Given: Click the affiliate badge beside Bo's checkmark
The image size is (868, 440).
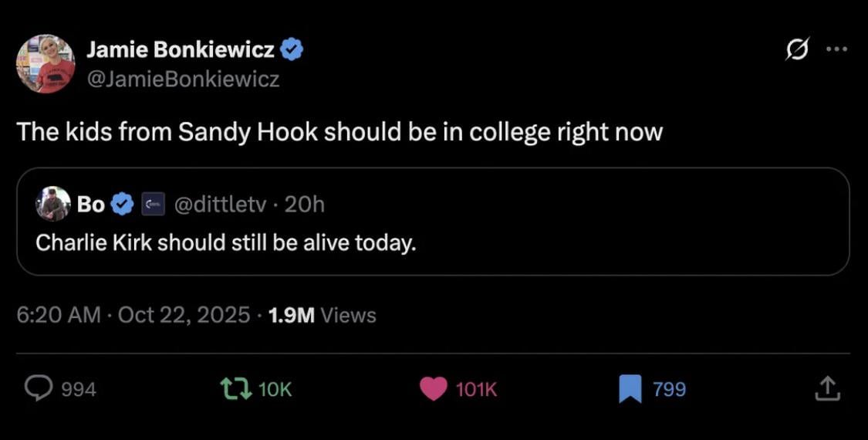Looking at the screenshot, I should (151, 204).
